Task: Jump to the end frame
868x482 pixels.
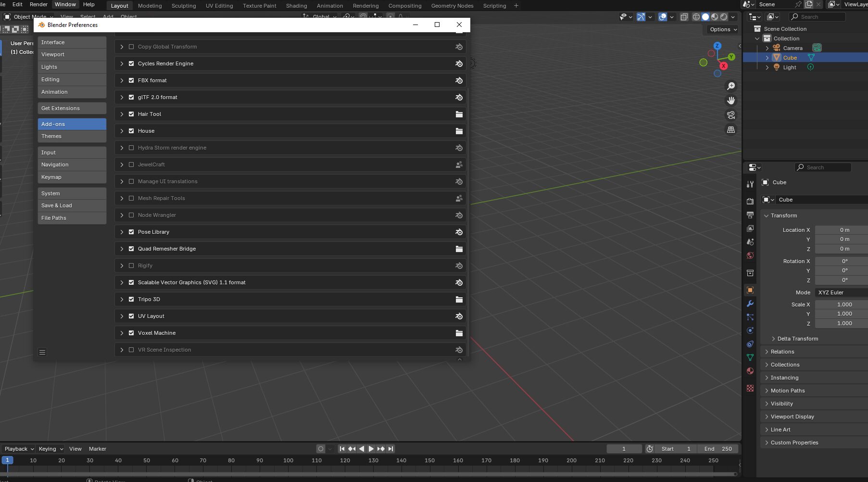Action: tap(390, 449)
